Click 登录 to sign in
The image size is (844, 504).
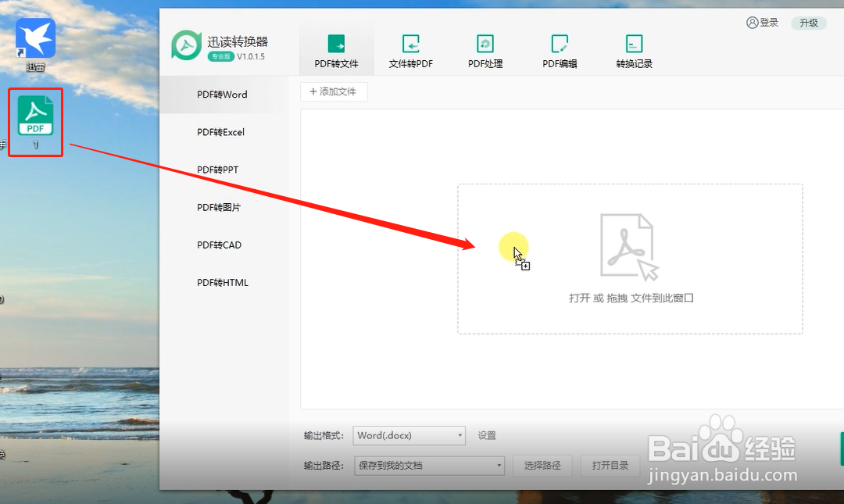[x=762, y=23]
